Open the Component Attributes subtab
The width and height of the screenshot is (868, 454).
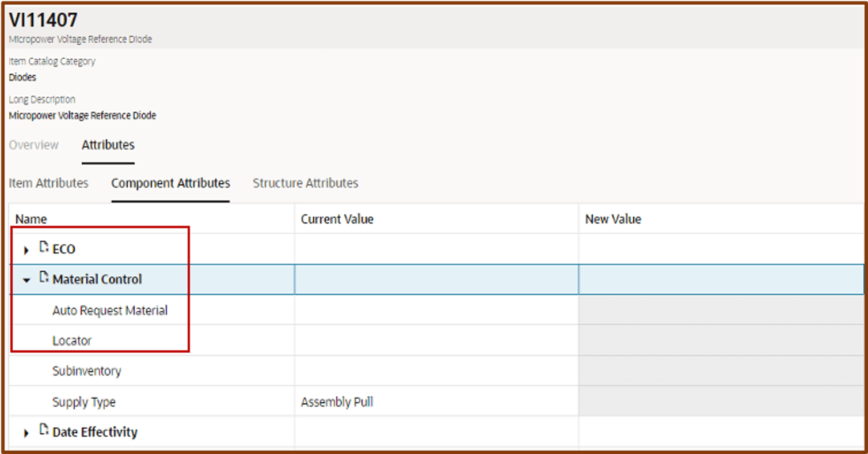[x=170, y=183]
